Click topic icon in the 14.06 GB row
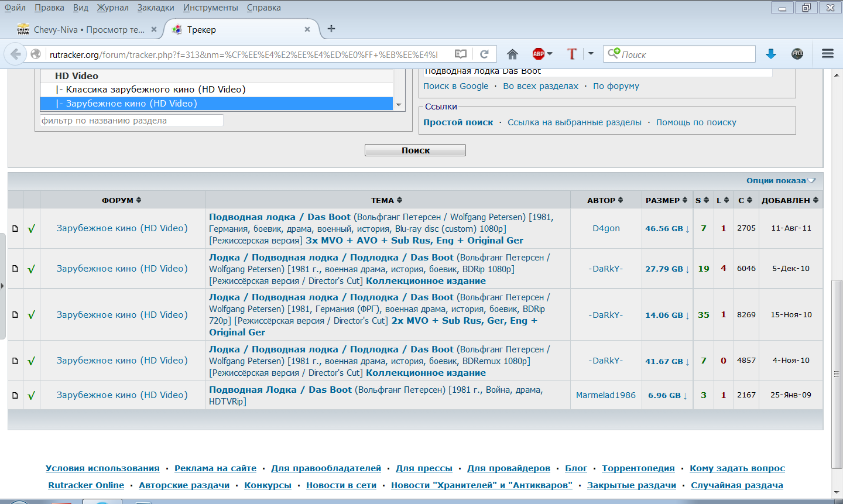The height and width of the screenshot is (504, 843). [x=15, y=315]
